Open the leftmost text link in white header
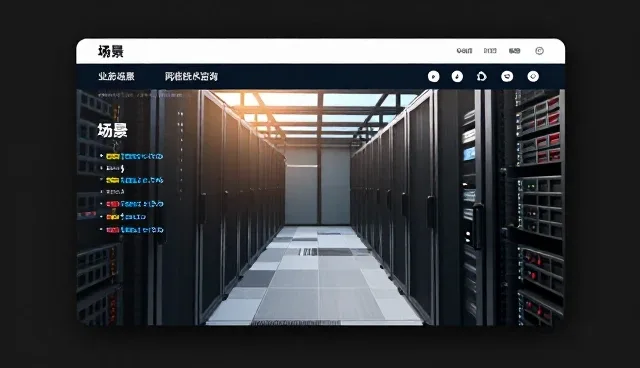The height and width of the screenshot is (368, 640). [x=464, y=51]
